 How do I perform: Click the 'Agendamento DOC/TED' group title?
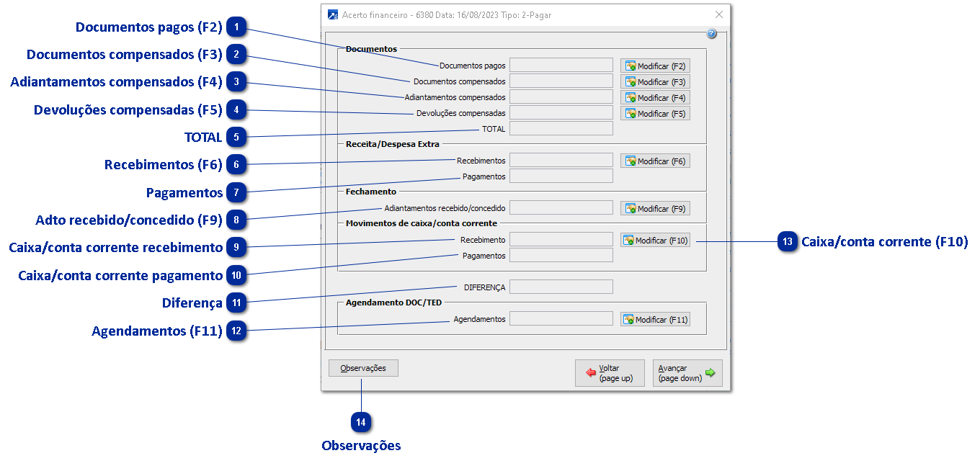tap(393, 303)
